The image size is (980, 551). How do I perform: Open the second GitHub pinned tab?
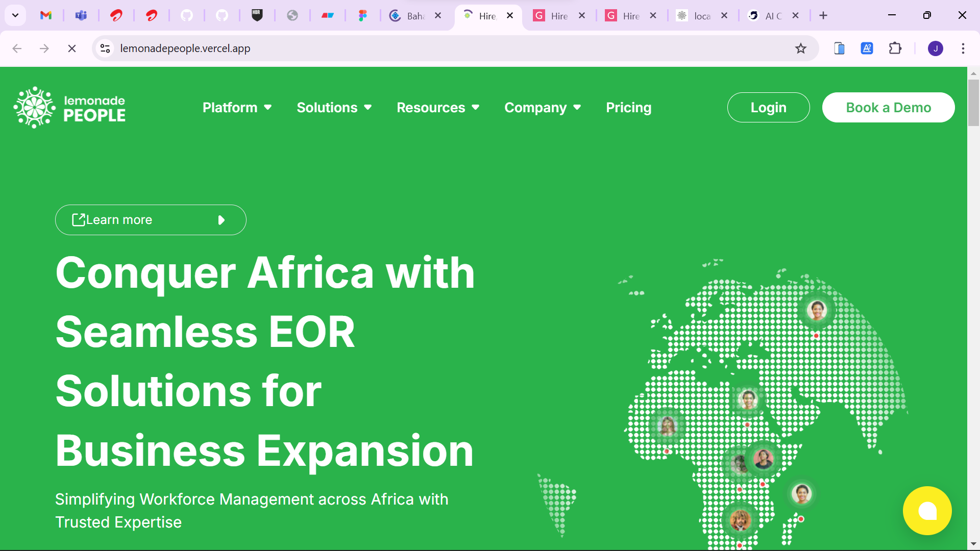click(222, 15)
